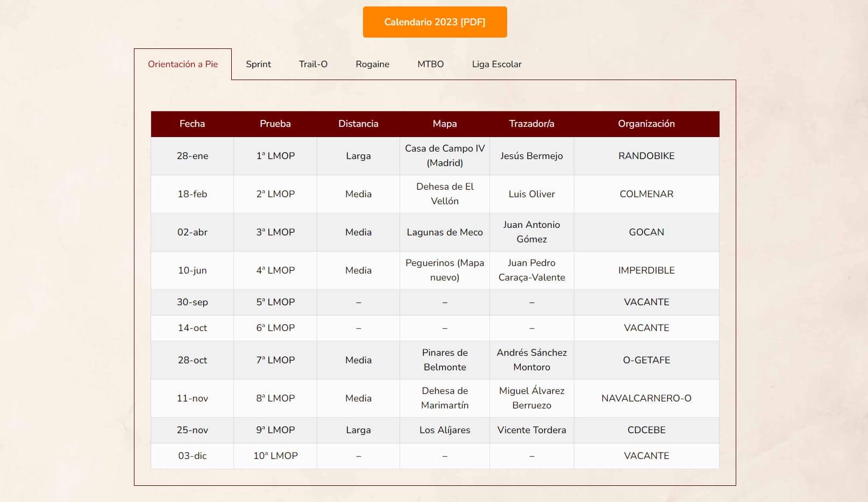This screenshot has height=502, width=868.
Task: Switch to the Sprint tab
Action: click(258, 64)
